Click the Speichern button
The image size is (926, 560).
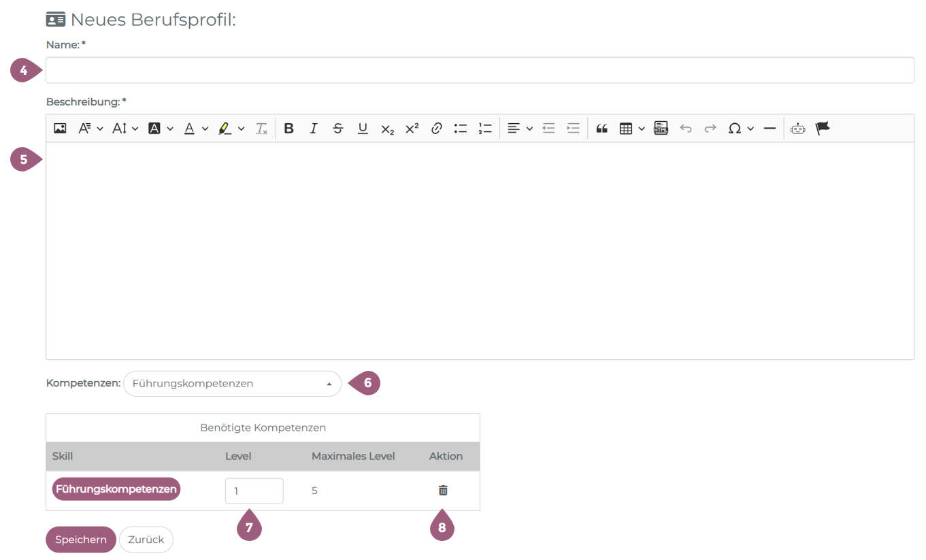81,540
